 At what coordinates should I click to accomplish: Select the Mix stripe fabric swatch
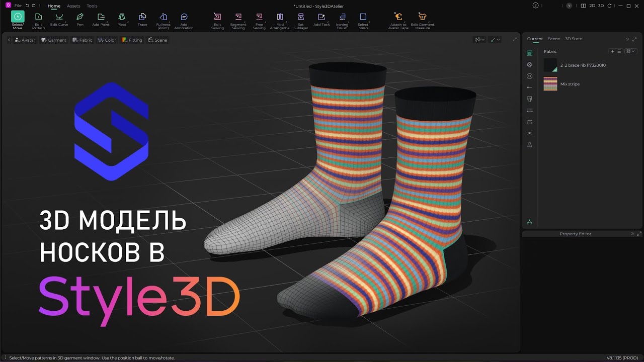(550, 84)
